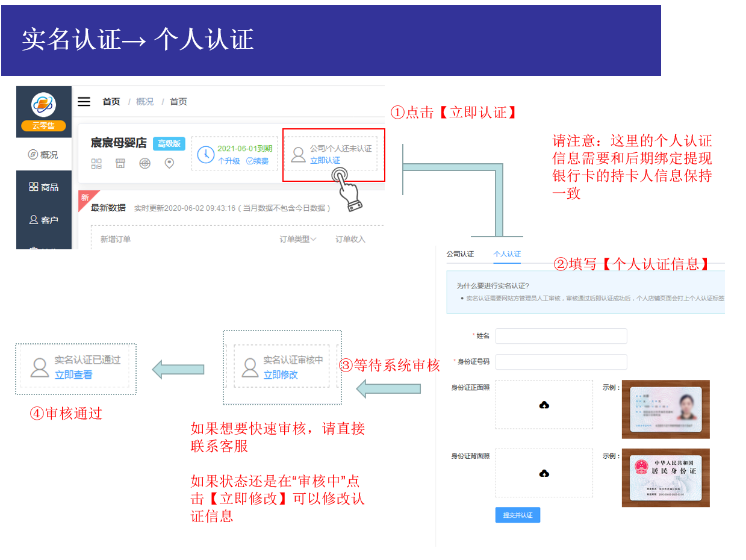
Task: Click the user icon beside 实名认证审核中
Action: pyautogui.click(x=250, y=367)
